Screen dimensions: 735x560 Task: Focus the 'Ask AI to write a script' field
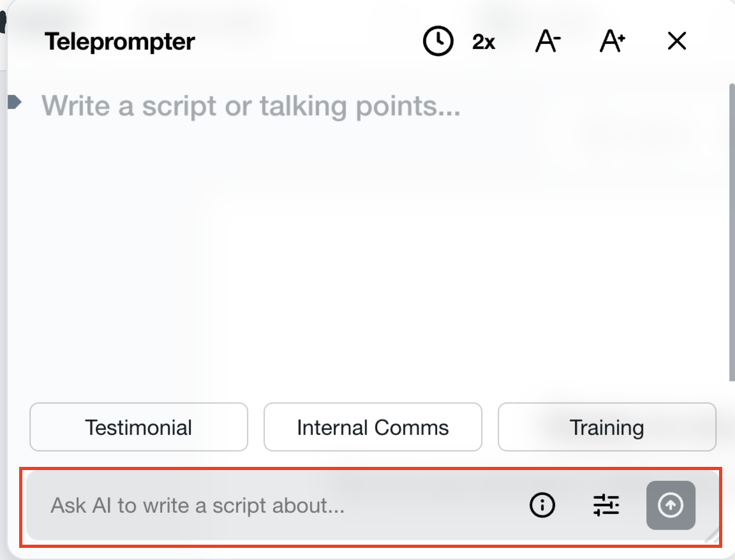coord(198,506)
